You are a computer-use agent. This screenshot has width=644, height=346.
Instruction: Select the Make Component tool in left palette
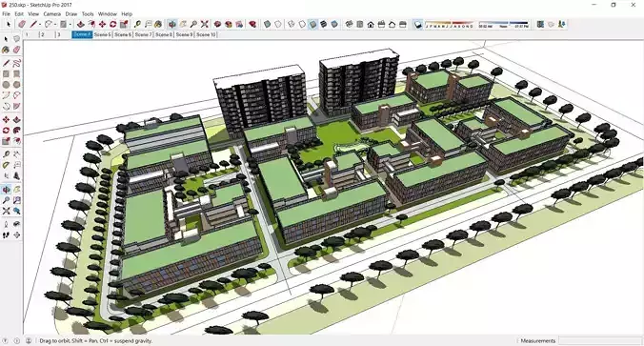click(x=16, y=39)
